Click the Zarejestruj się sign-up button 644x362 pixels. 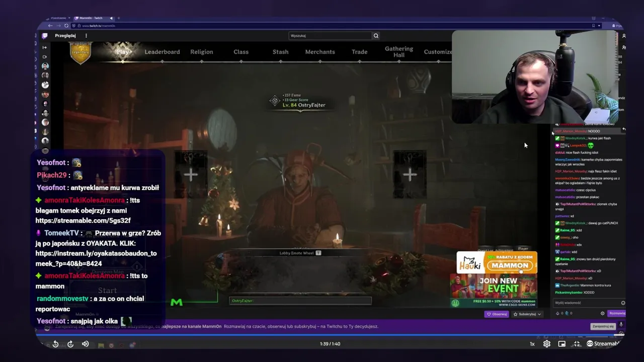click(x=603, y=326)
